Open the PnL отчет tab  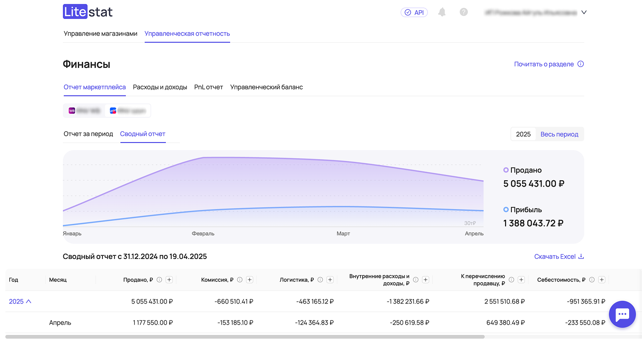[x=209, y=87]
